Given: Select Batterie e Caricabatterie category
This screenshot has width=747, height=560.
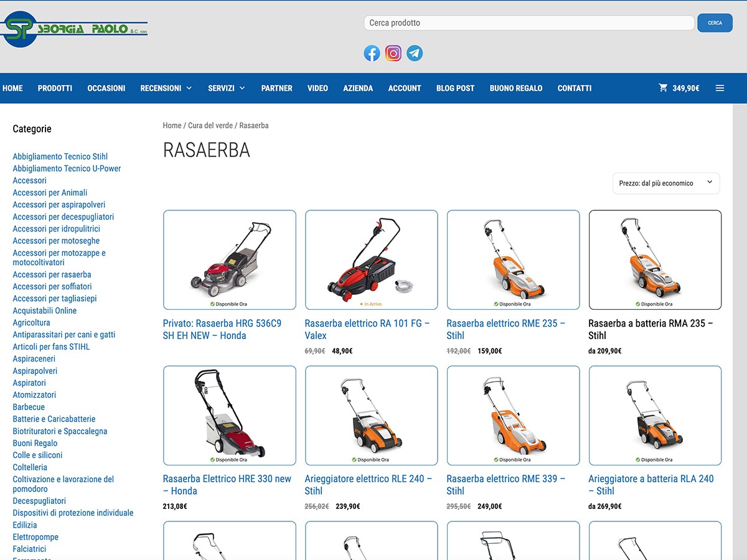Looking at the screenshot, I should coord(54,419).
